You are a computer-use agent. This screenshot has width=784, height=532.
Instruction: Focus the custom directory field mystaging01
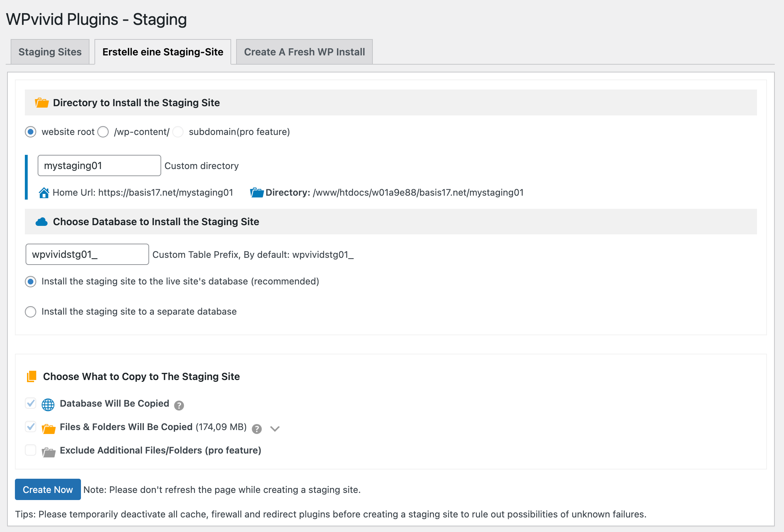(99, 165)
